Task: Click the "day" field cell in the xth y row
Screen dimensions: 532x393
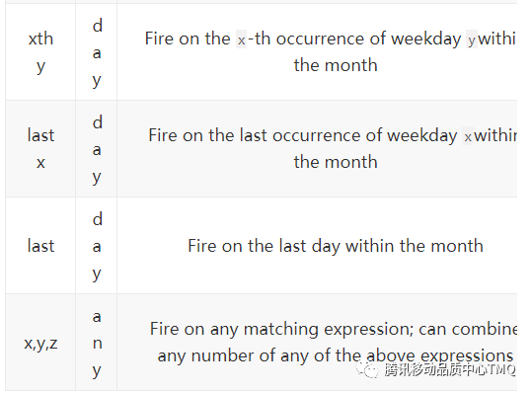Action: coord(97,52)
